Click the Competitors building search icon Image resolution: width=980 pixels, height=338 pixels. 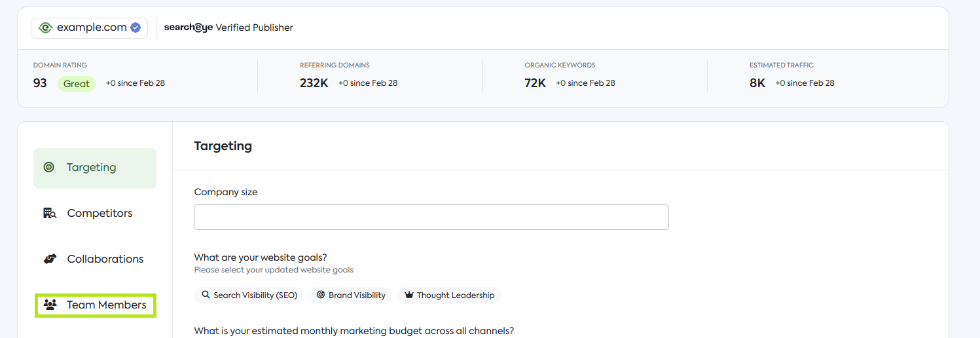[50, 214]
